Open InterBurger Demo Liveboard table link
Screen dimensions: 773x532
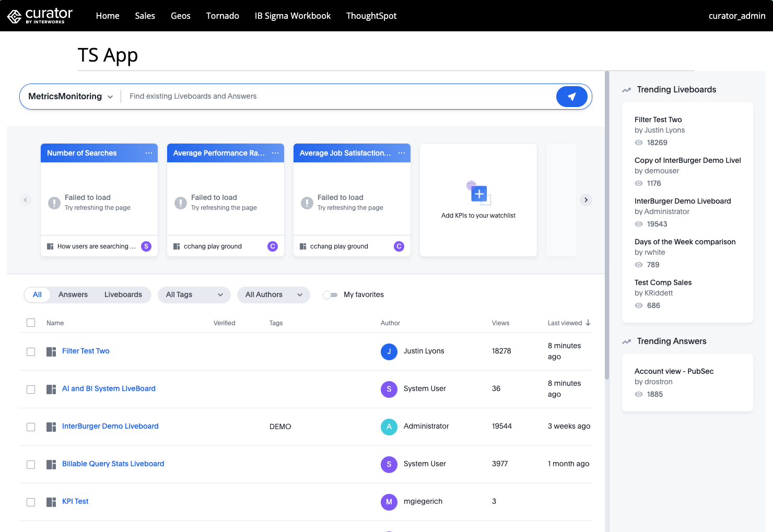click(x=110, y=426)
